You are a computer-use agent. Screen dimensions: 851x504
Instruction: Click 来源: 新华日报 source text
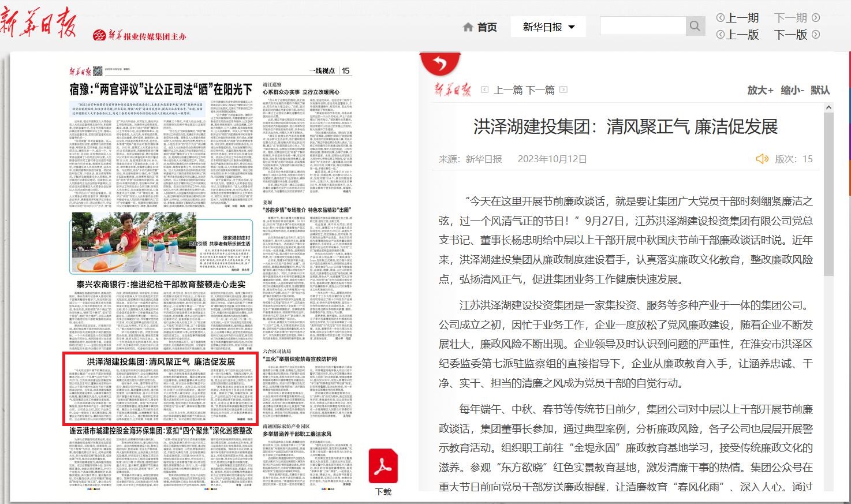pyautogui.click(x=470, y=159)
